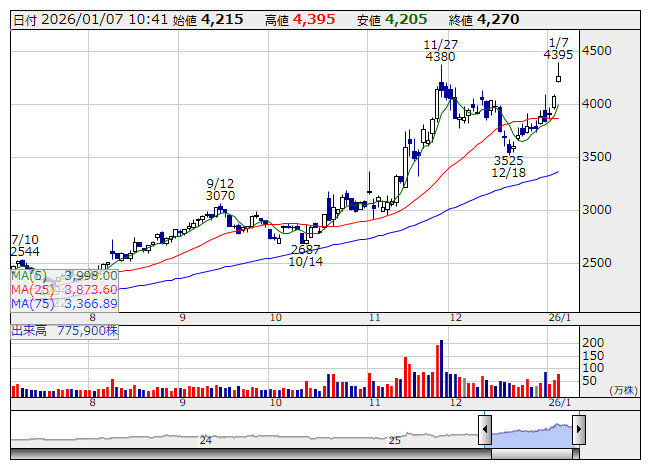Click the year 25 marker in navigator
Image resolution: width=653 pixels, height=470 pixels.
coord(394,439)
